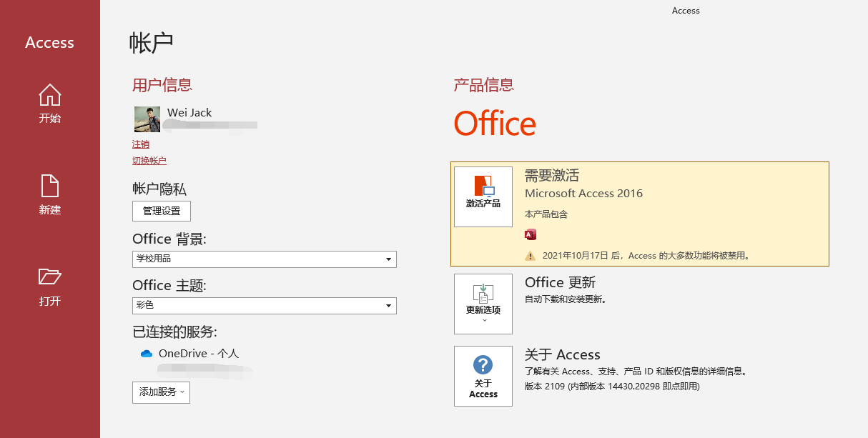
Task: Click the large Office logo text
Action: [495, 124]
